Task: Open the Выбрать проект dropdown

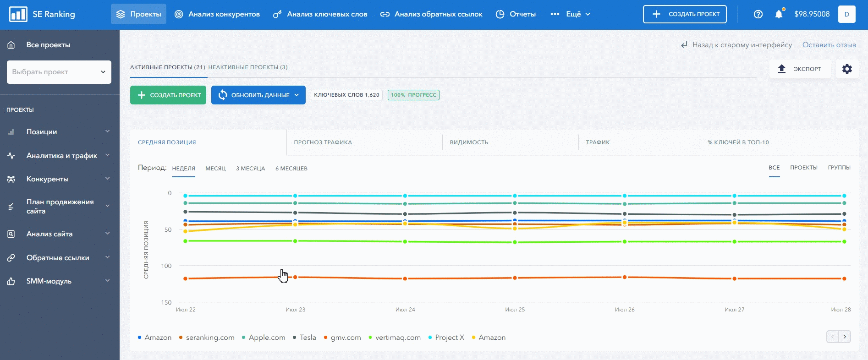Action: point(59,72)
